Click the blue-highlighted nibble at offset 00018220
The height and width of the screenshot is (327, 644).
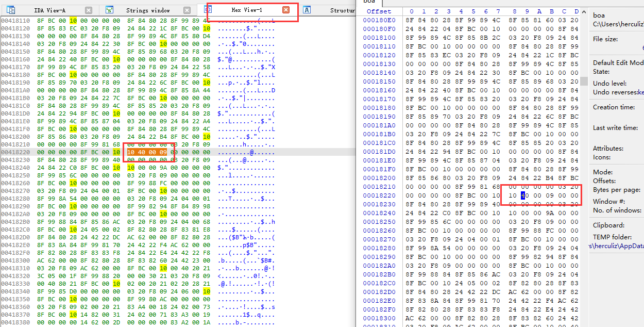pos(523,195)
